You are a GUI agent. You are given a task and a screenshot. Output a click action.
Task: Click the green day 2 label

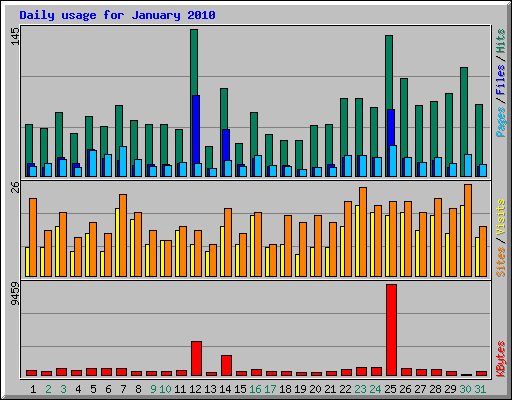point(48,389)
